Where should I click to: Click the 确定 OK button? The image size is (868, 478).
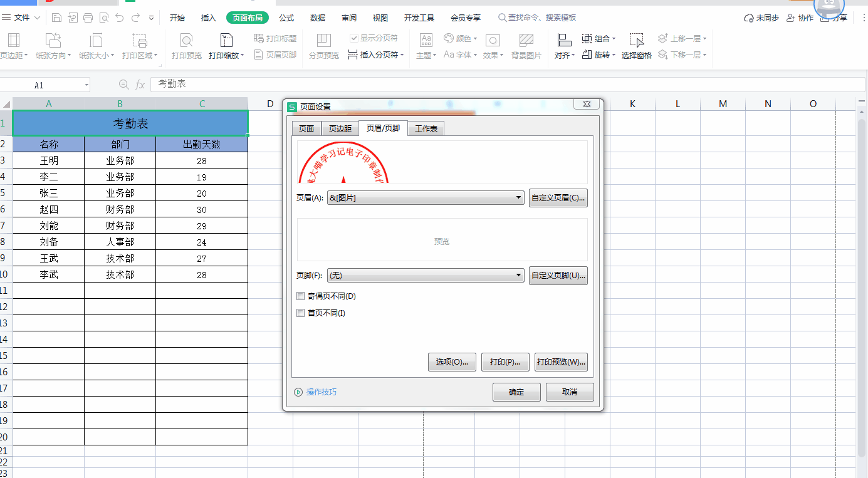[516, 392]
